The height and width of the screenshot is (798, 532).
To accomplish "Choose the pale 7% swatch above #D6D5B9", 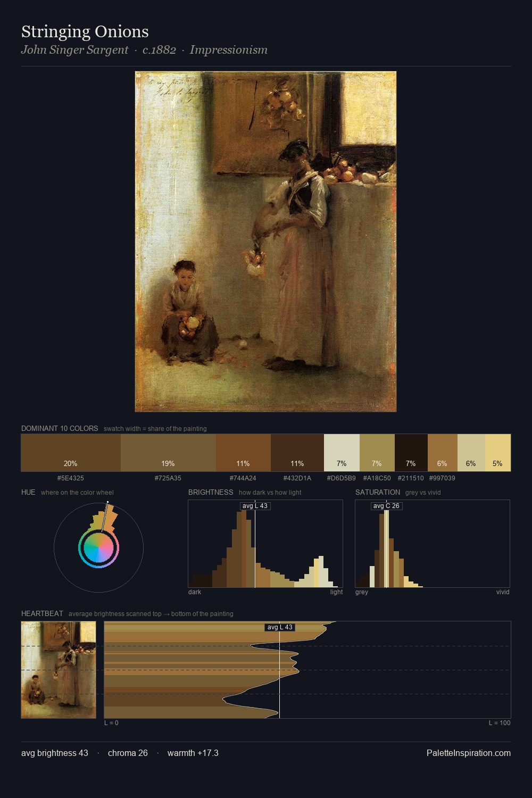I will (342, 453).
